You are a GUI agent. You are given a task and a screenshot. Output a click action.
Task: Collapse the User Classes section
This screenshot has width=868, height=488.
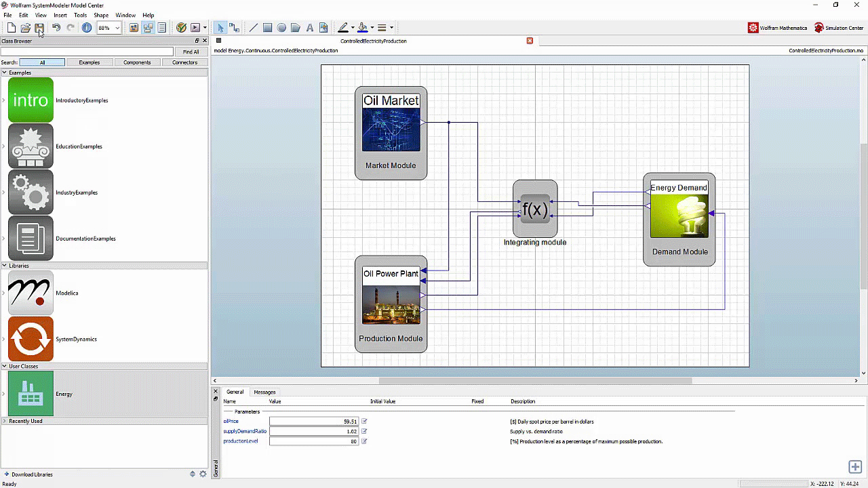click(4, 366)
